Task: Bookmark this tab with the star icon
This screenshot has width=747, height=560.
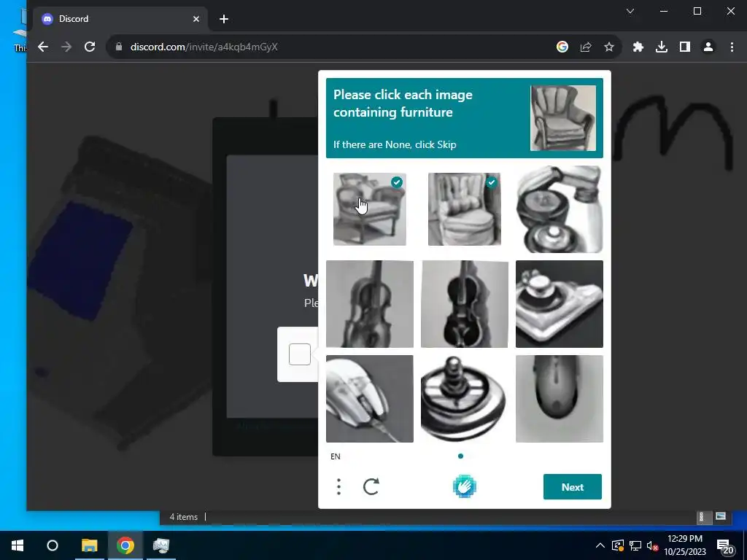Action: [609, 47]
